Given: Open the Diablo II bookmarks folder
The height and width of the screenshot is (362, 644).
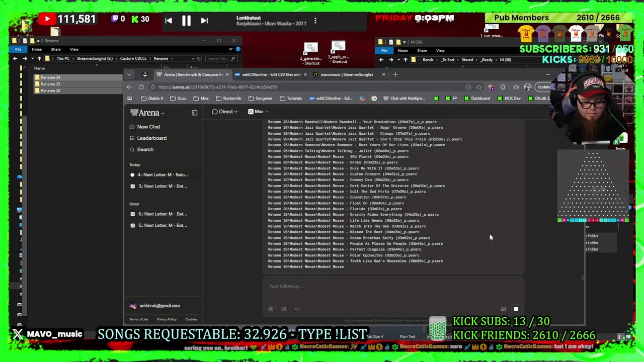Looking at the screenshot, I should pos(152,99).
